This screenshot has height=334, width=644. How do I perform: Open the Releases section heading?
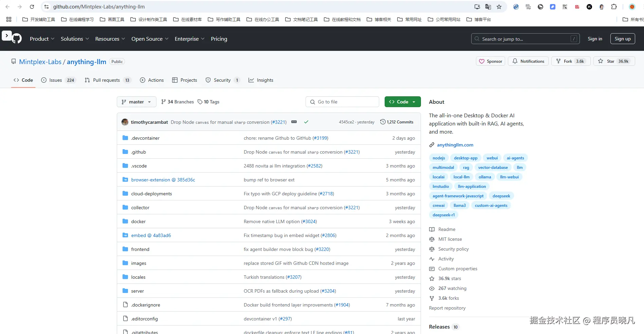[439, 327]
